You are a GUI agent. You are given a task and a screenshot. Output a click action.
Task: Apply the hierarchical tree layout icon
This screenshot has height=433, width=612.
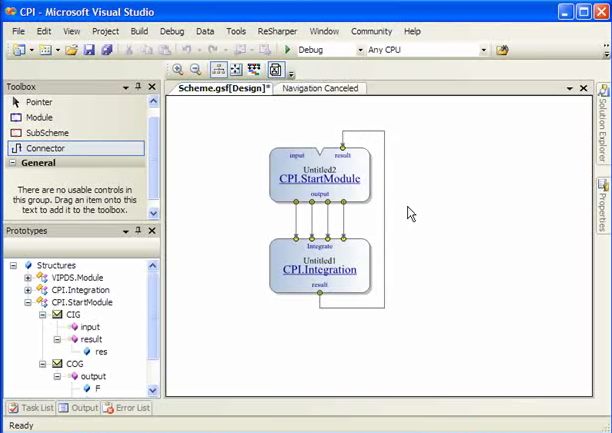219,69
